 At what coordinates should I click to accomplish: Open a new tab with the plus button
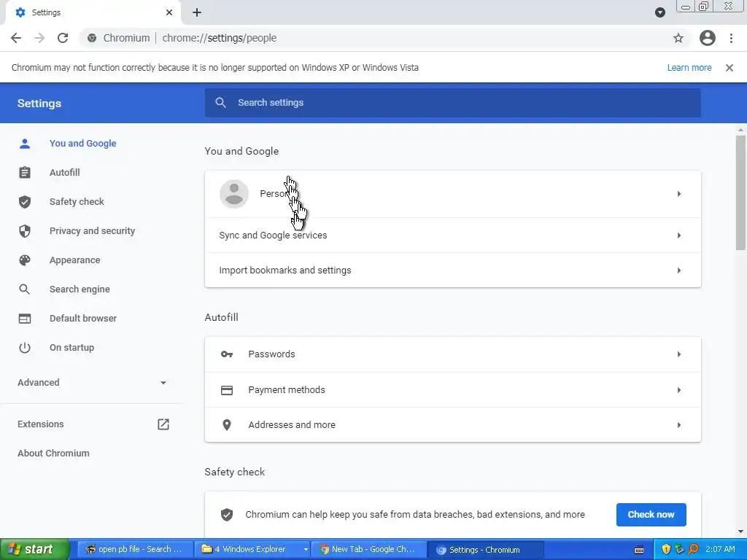tap(197, 12)
